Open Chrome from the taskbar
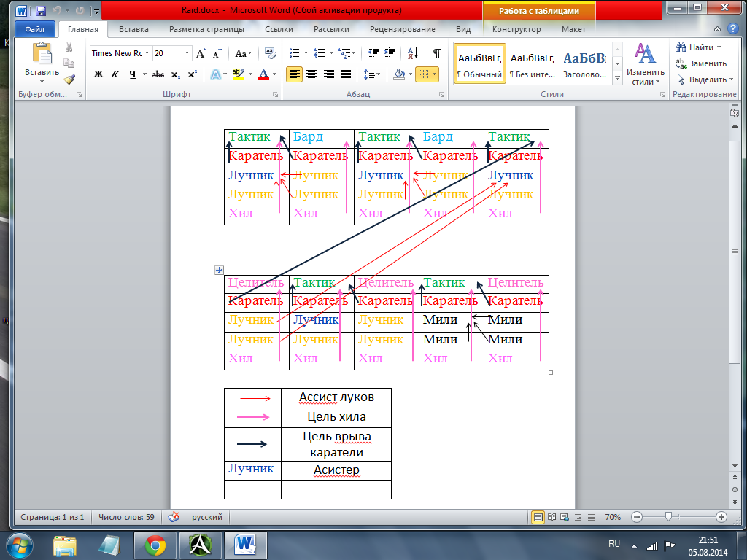Image resolution: width=747 pixels, height=560 pixels. point(155,545)
